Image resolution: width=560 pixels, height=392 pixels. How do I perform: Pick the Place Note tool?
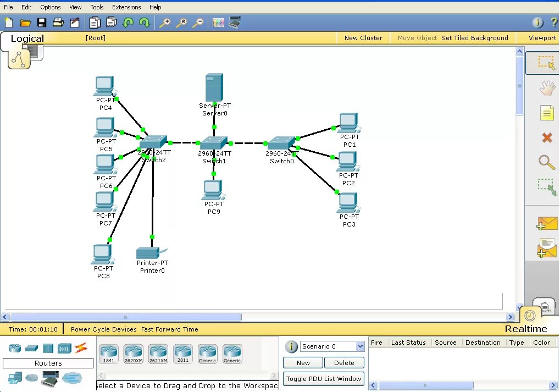point(546,113)
